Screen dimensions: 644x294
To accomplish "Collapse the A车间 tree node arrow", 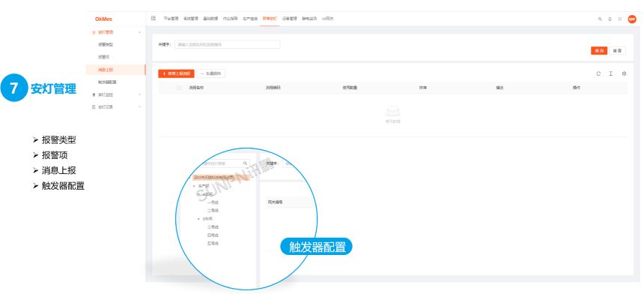I will pyautogui.click(x=198, y=194).
